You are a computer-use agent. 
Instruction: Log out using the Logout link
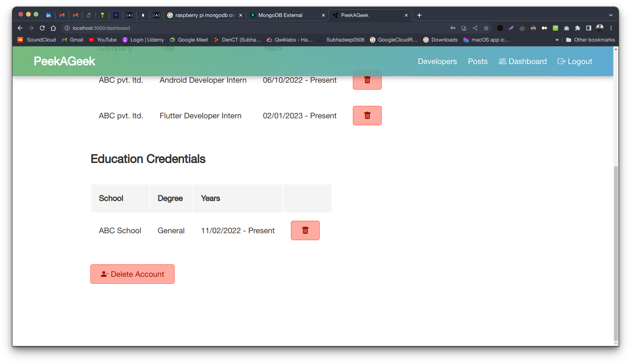575,61
